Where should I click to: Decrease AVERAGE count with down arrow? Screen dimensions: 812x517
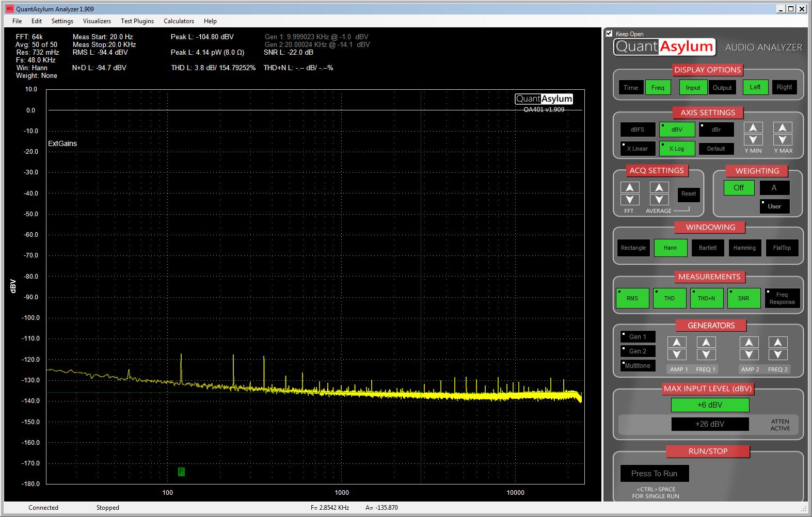coord(659,200)
